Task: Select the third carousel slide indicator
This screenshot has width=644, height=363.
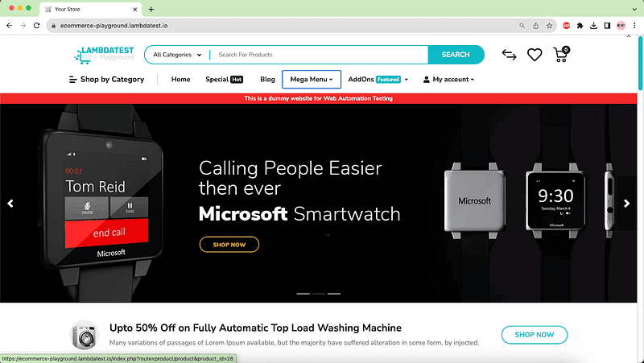Action: pos(334,294)
